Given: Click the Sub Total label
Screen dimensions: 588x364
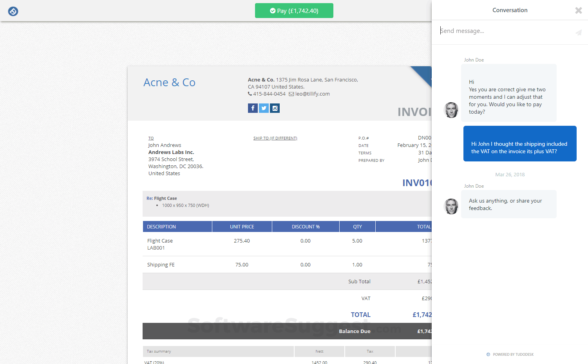Looking at the screenshot, I should click(x=359, y=282).
